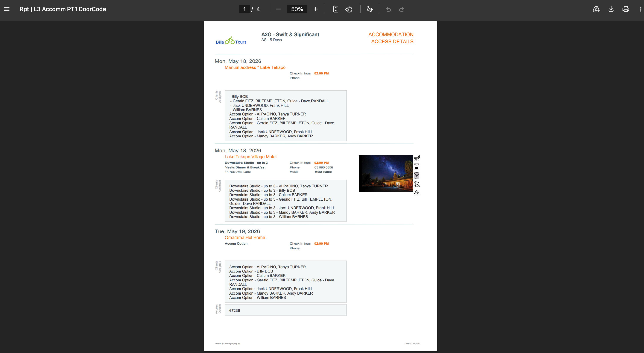
Task: Click the undo arrow icon
Action: coord(388,9)
